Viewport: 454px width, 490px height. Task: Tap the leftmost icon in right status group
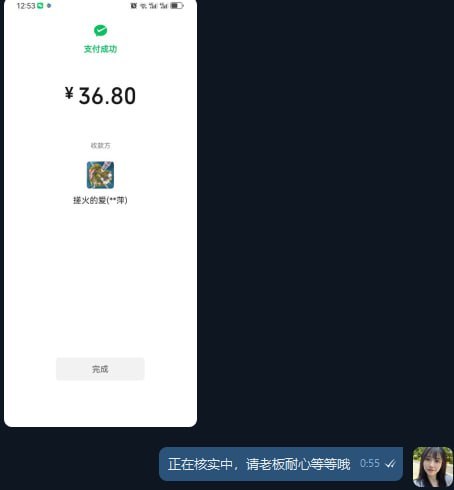click(x=134, y=6)
